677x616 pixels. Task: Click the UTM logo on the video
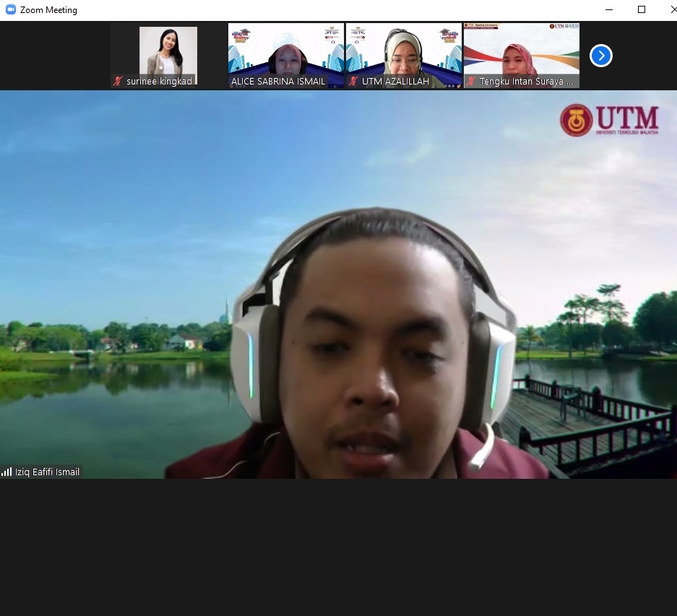point(609,120)
